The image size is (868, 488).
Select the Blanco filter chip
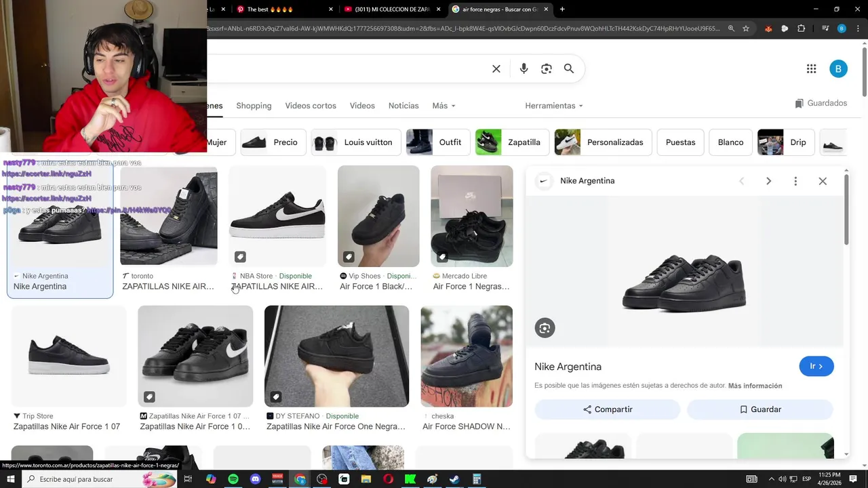730,142
